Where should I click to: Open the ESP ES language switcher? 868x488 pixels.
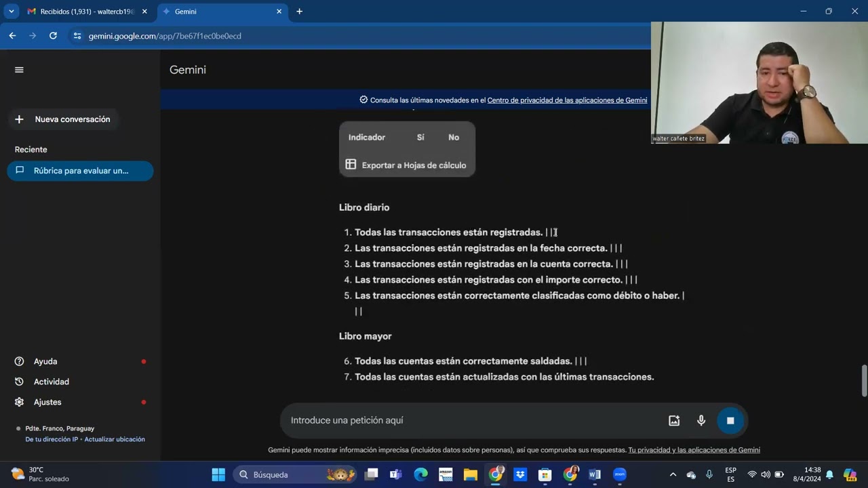click(x=730, y=474)
